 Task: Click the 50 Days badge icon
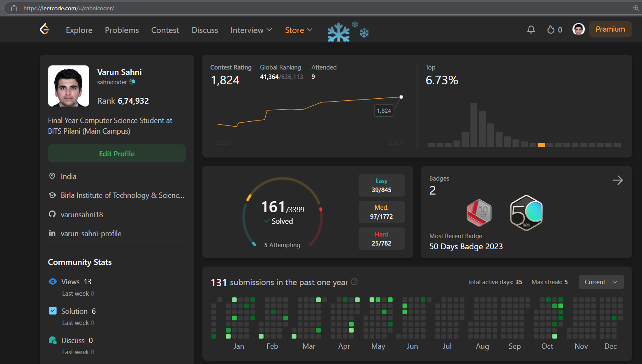[526, 213]
